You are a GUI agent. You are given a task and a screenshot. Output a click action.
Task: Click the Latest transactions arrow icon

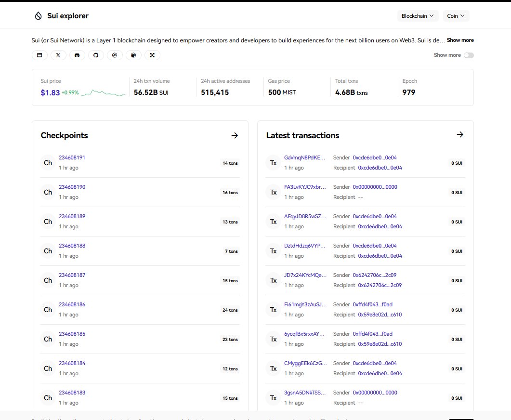(x=460, y=134)
